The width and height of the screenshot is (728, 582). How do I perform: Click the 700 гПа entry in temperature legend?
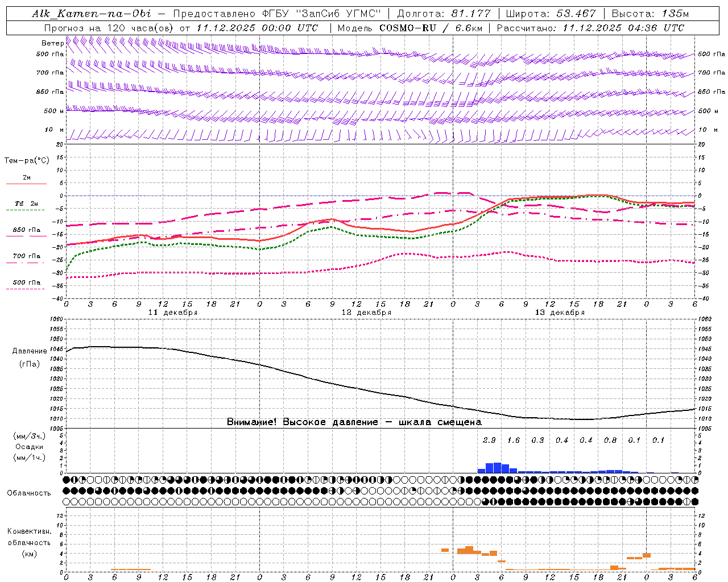[x=27, y=256]
